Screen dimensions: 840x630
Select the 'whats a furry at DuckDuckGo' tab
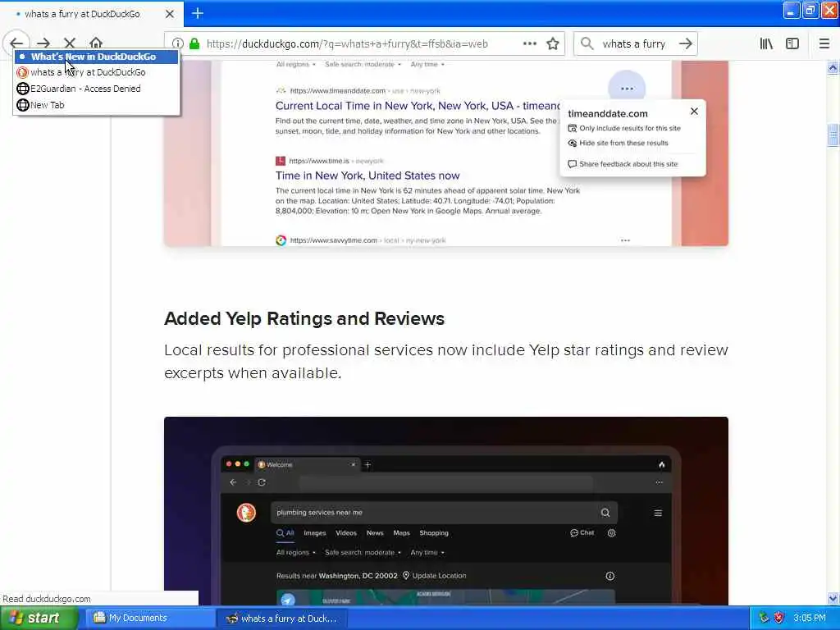(91, 14)
